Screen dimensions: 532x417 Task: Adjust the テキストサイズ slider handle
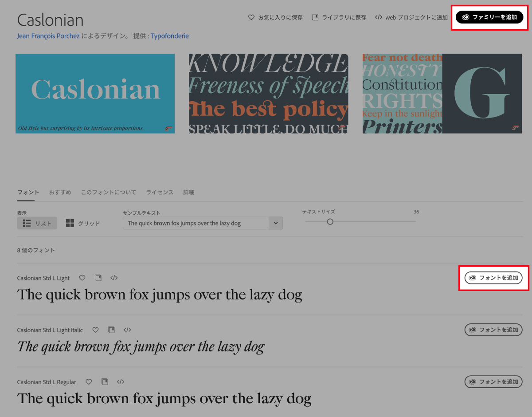(x=330, y=221)
